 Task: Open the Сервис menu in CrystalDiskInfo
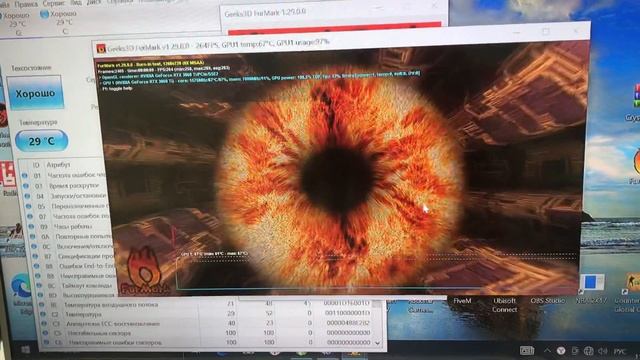tap(53, 3)
